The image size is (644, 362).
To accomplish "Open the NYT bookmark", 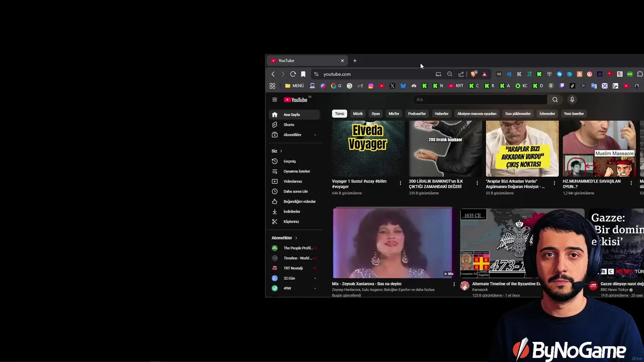I will pyautogui.click(x=456, y=85).
